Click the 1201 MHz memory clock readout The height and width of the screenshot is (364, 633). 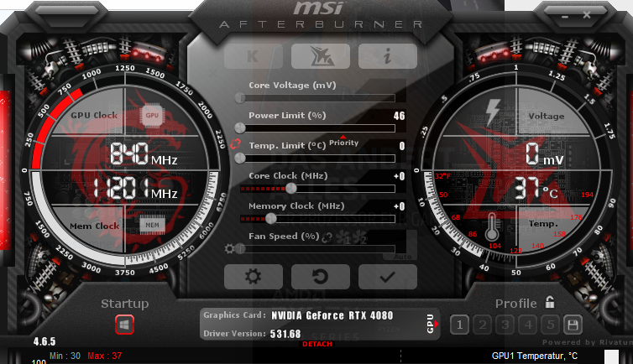(136, 188)
